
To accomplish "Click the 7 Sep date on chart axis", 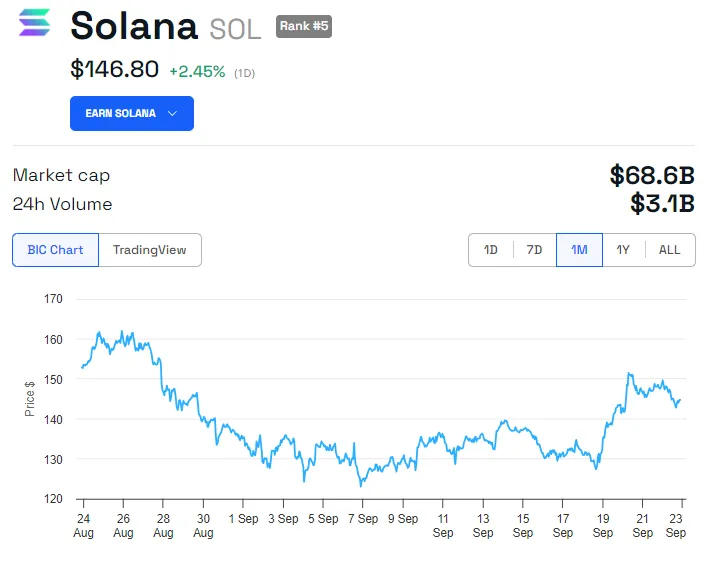I will click(x=362, y=519).
